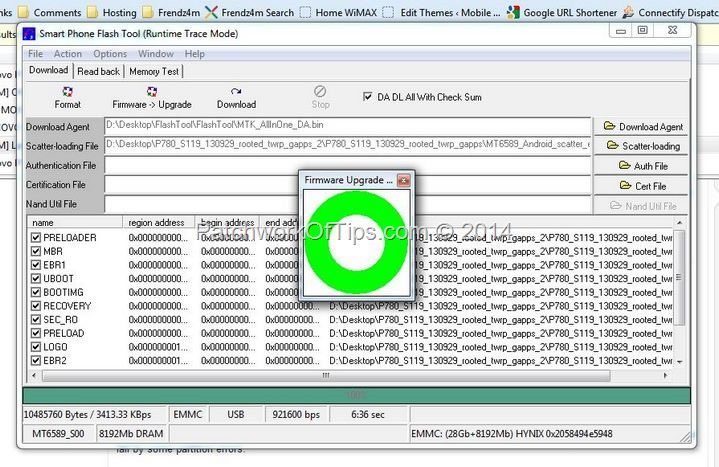The image size is (719, 467).
Task: Open the Hosting bookmarks folder
Action: click(112, 12)
